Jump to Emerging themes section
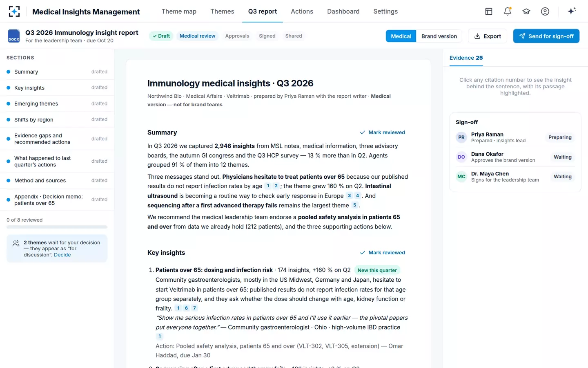Viewport: 588px width, 368px height. pyautogui.click(x=57, y=104)
